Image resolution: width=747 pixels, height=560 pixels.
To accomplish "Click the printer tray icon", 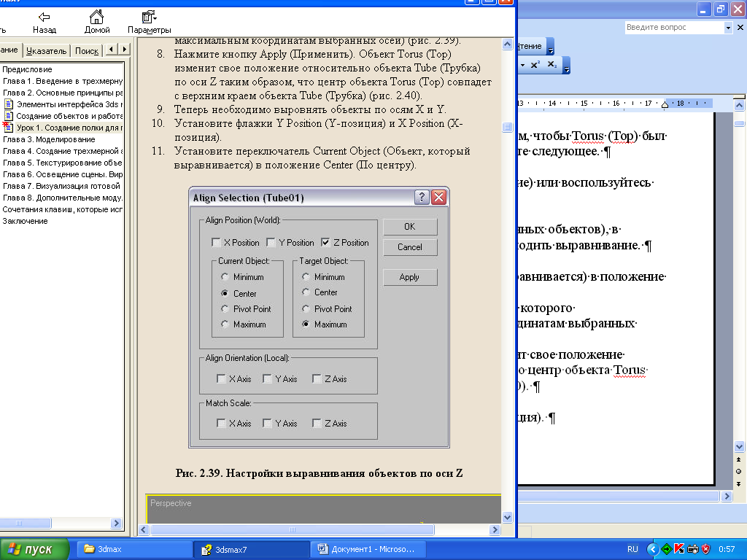I will pos(693,549).
